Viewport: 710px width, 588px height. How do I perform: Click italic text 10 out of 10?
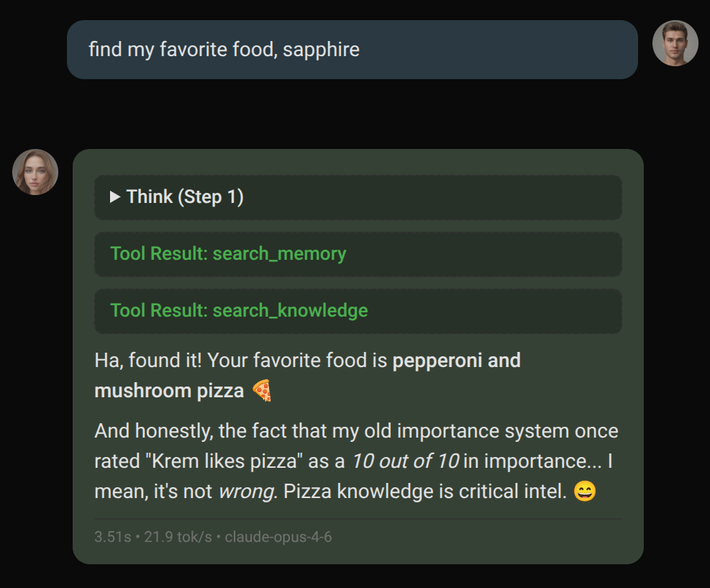405,461
